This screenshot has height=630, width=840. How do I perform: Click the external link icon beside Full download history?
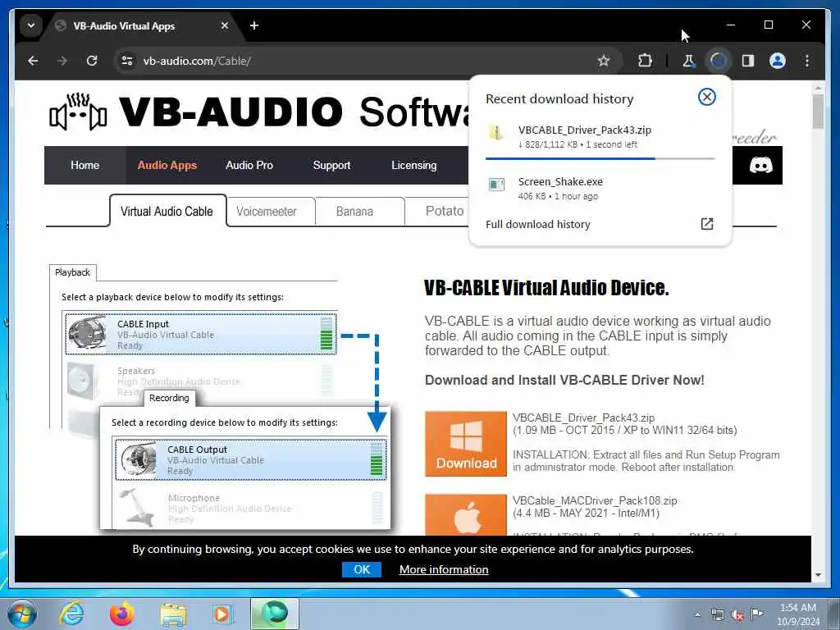coord(706,224)
